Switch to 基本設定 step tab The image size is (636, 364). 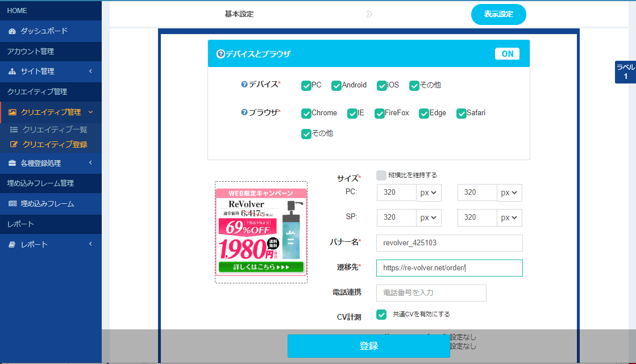pos(239,14)
